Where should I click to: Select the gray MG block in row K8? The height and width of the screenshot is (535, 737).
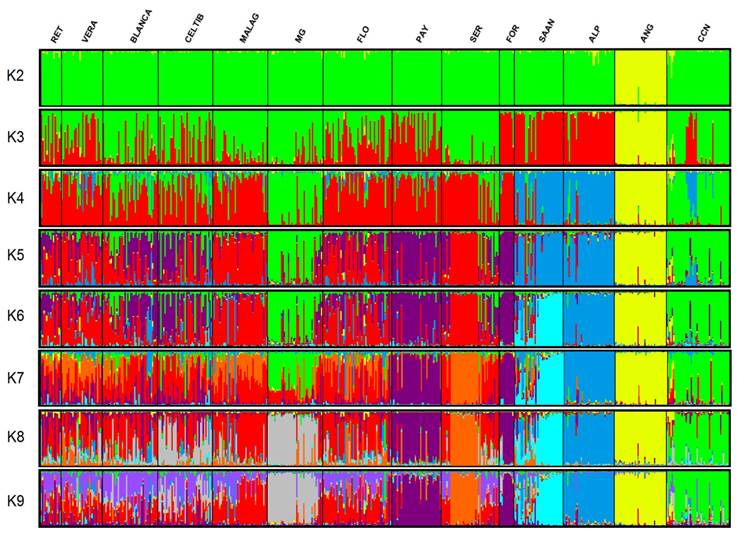pyautogui.click(x=293, y=437)
